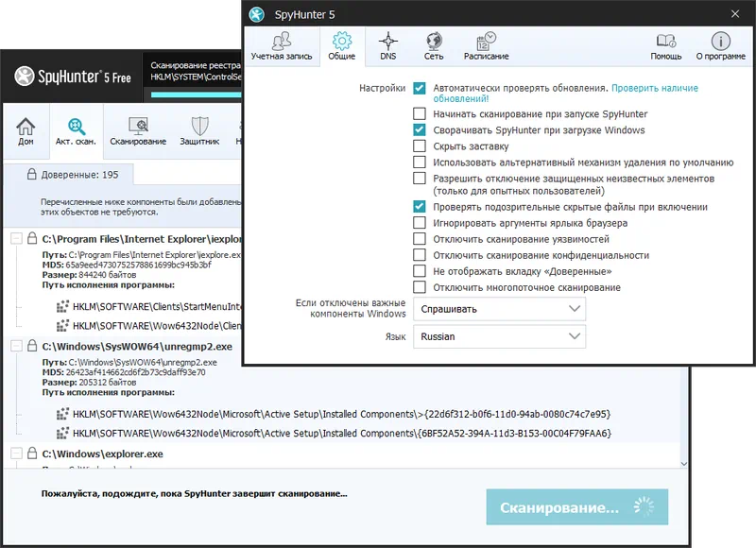The width and height of the screenshot is (756, 548).
Task: Click the scan progress bar in main window
Action: (196, 94)
